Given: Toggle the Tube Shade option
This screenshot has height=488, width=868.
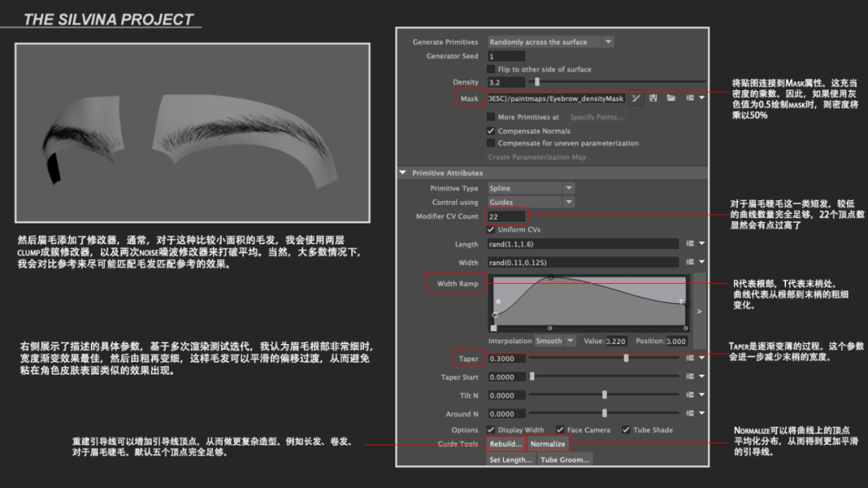Looking at the screenshot, I should click(626, 430).
